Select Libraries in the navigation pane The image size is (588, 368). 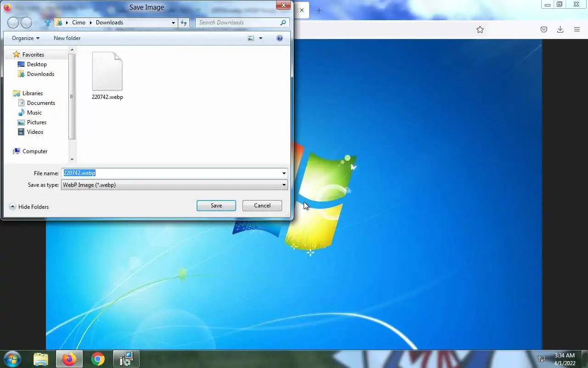[x=32, y=93]
